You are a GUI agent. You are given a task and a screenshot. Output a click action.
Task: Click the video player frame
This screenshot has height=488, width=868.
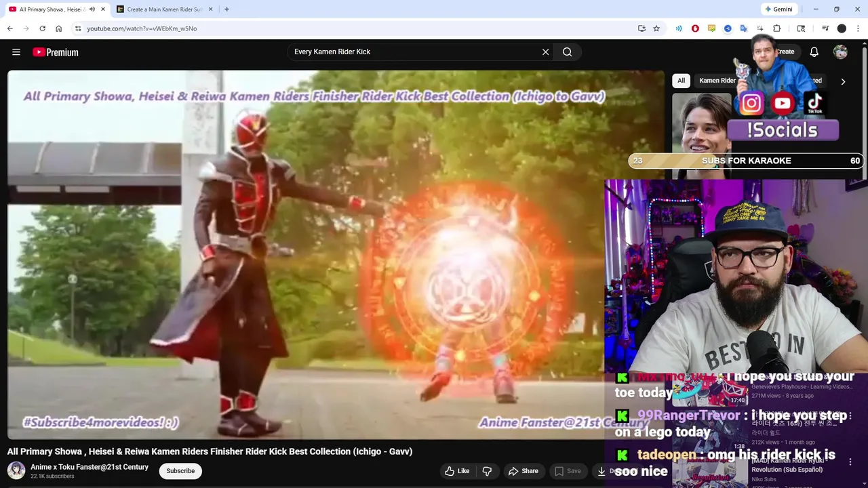pyautogui.click(x=336, y=255)
